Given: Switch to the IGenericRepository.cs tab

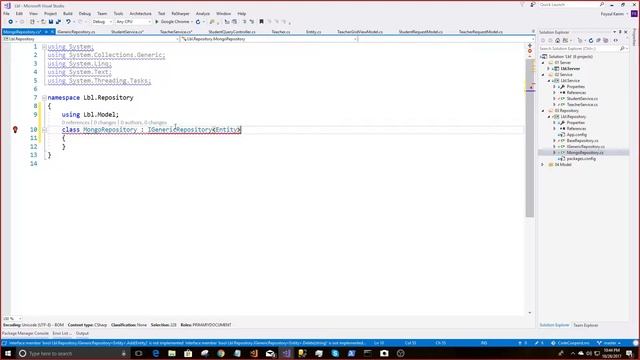Looking at the screenshot, I should coord(76,31).
